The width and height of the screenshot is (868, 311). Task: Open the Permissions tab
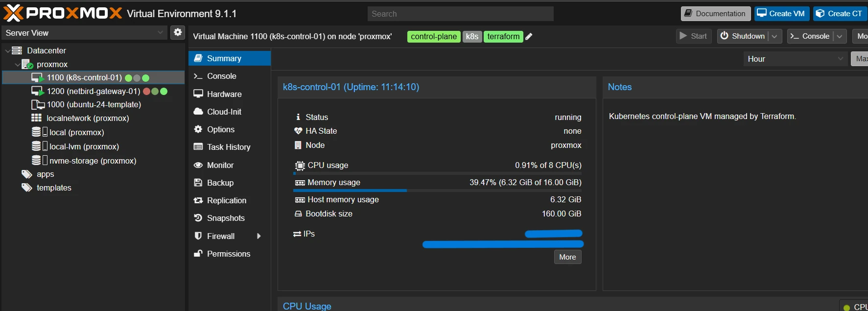[x=230, y=254]
